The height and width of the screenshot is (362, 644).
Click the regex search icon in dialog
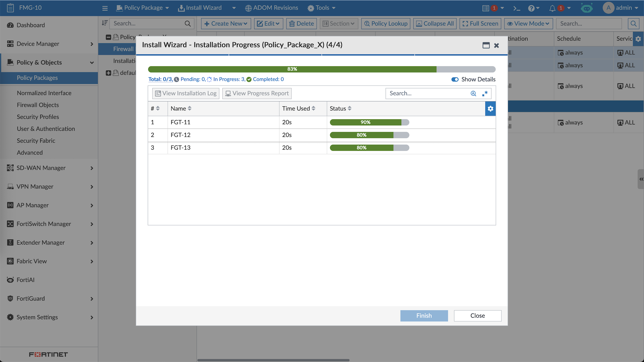click(x=485, y=94)
